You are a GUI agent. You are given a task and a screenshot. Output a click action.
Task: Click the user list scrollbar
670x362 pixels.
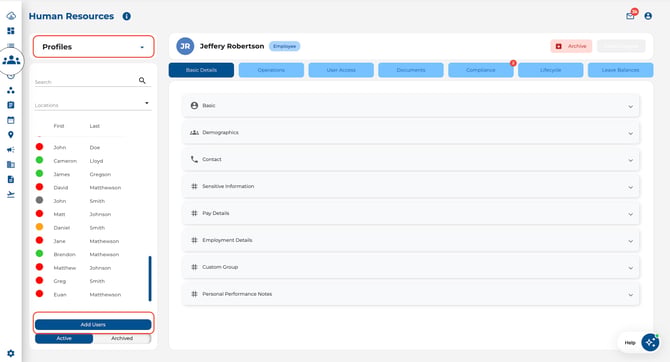pos(150,278)
